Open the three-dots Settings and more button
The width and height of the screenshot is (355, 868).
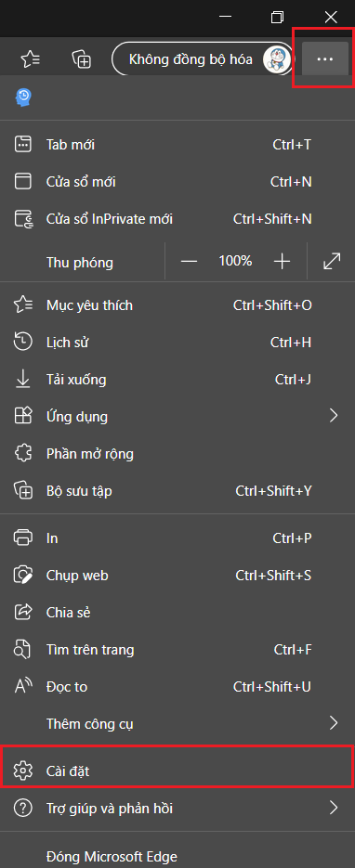tap(324, 58)
